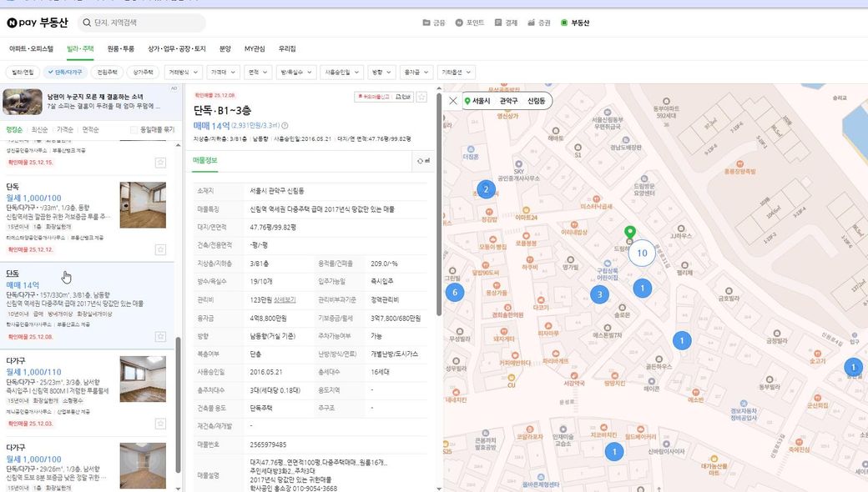Click the price help question mark icon
This screenshot has width=868, height=492.
coord(285,126)
